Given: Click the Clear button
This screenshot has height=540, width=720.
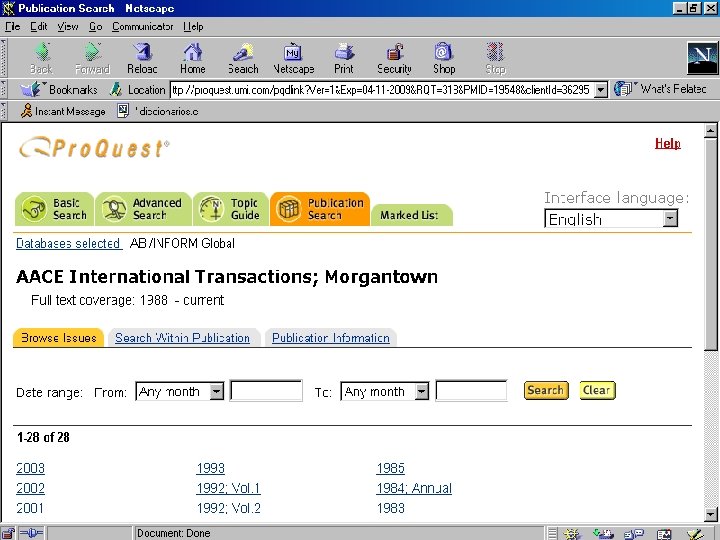Looking at the screenshot, I should [597, 390].
